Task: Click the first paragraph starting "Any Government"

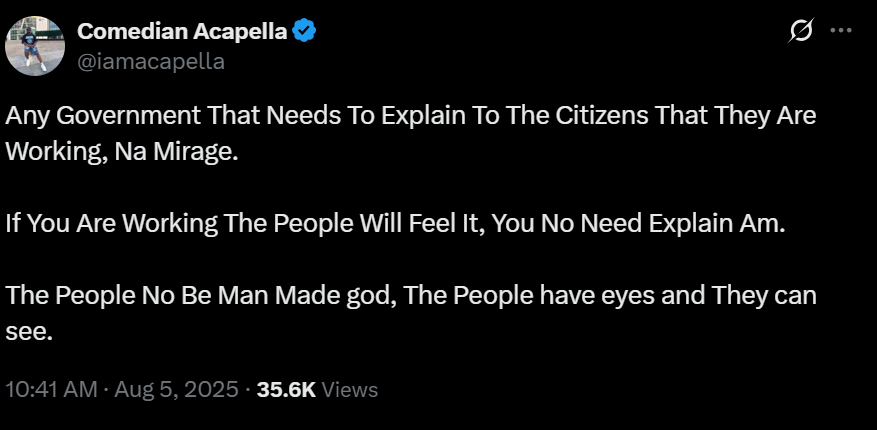Action: tap(410, 115)
